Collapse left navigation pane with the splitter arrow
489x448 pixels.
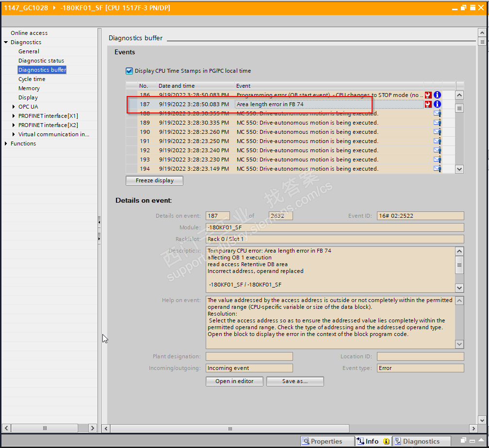pyautogui.click(x=99, y=222)
